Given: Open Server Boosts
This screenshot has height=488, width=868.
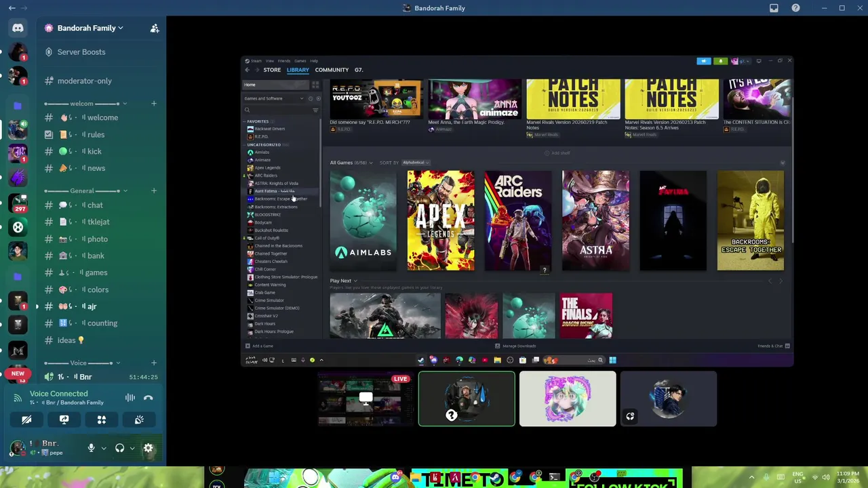Looking at the screenshot, I should point(100,52).
